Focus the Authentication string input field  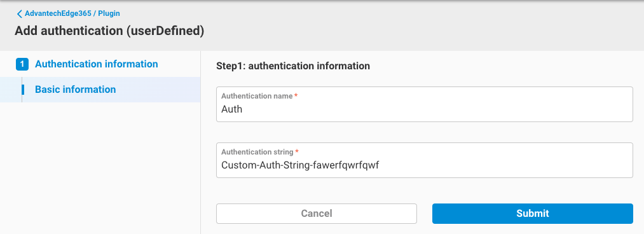[x=424, y=160]
